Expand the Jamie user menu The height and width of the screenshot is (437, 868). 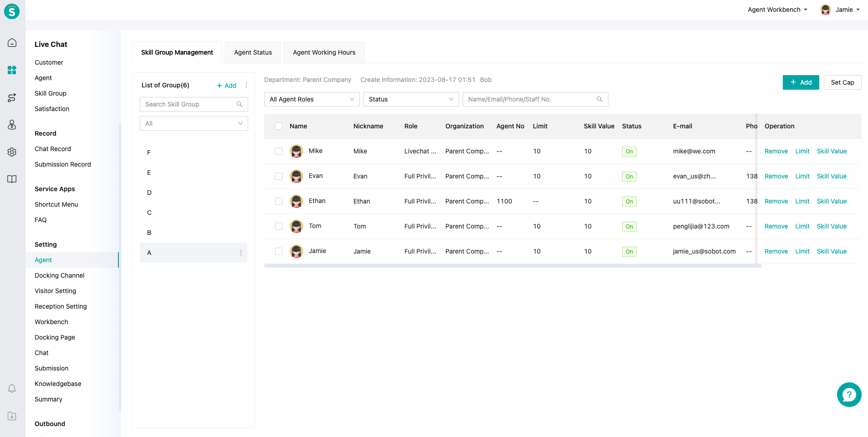(840, 10)
